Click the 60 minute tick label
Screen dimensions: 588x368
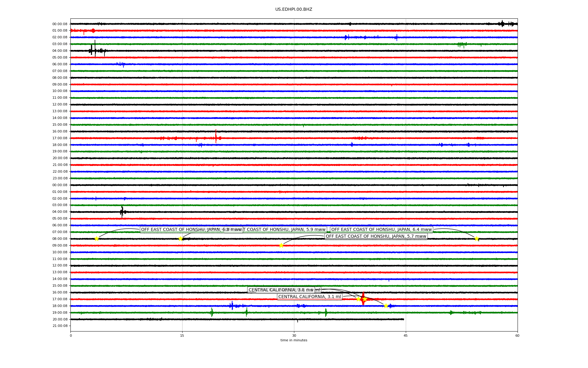[x=517, y=335]
